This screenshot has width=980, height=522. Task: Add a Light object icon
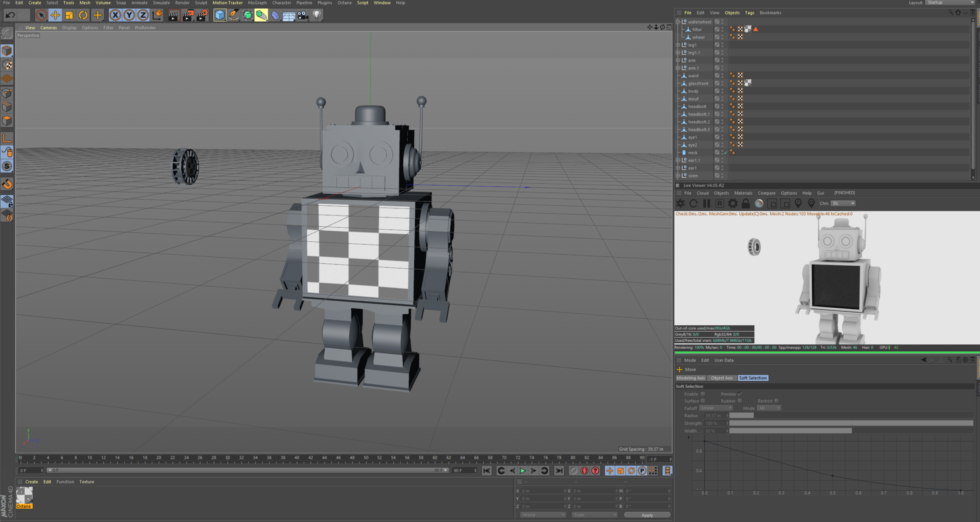317,15
